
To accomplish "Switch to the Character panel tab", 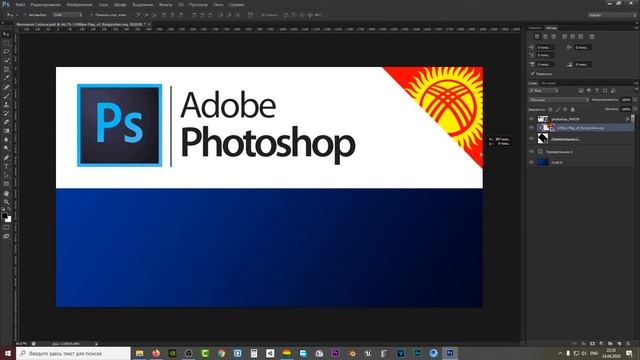I will click(535, 28).
